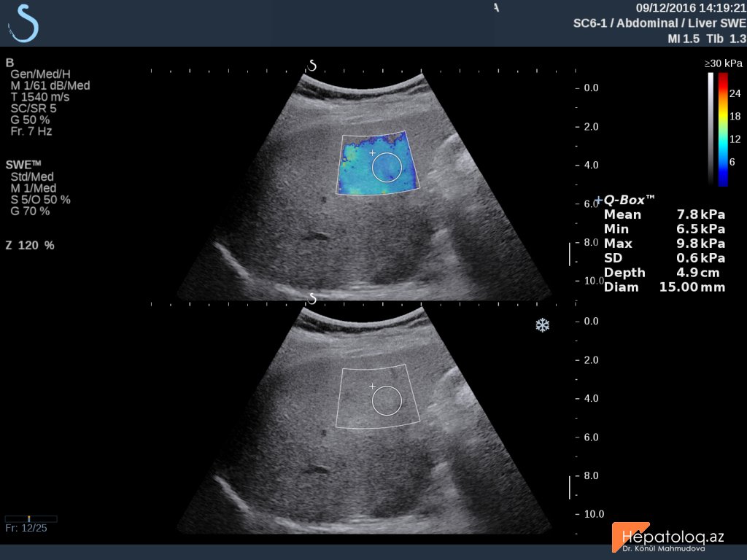Click the S probe marker above lower image

(x=312, y=298)
